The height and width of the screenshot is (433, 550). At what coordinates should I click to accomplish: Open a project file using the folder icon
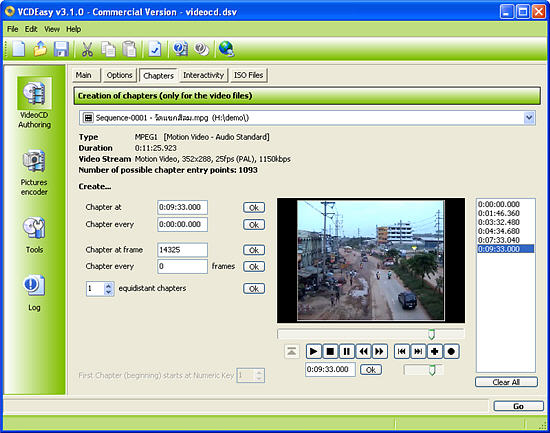[40, 48]
